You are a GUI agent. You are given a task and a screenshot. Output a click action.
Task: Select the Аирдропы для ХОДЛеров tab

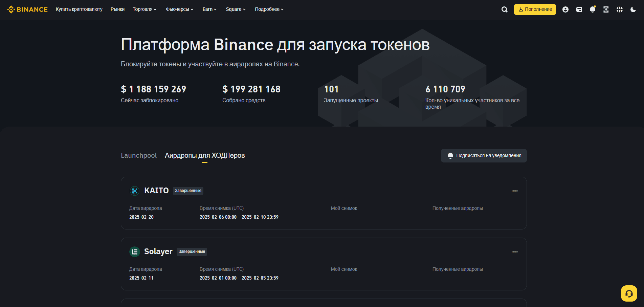pos(205,155)
